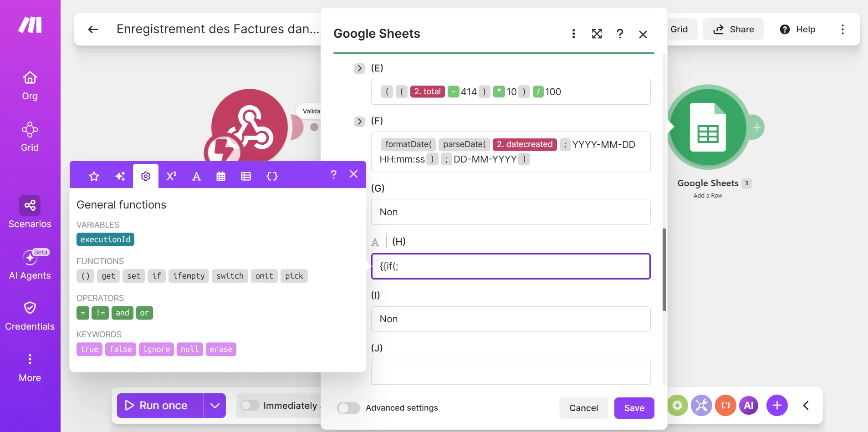Switch to text functions tab
Screen dimensions: 868x432
(x=196, y=176)
